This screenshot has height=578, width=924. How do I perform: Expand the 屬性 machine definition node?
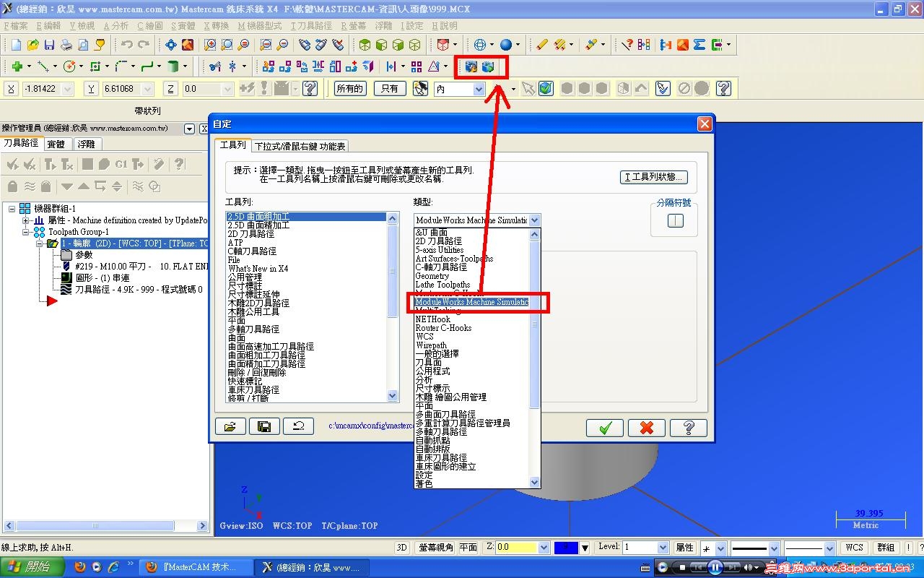click(25, 220)
